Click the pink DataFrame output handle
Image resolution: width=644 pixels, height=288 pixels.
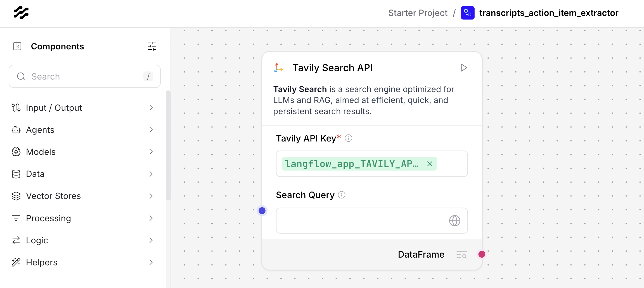[482, 254]
